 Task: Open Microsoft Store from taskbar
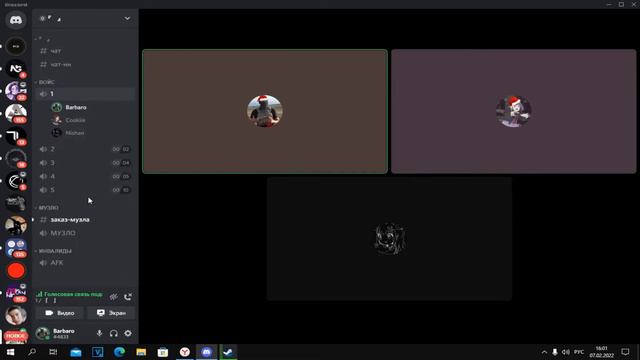(162, 352)
